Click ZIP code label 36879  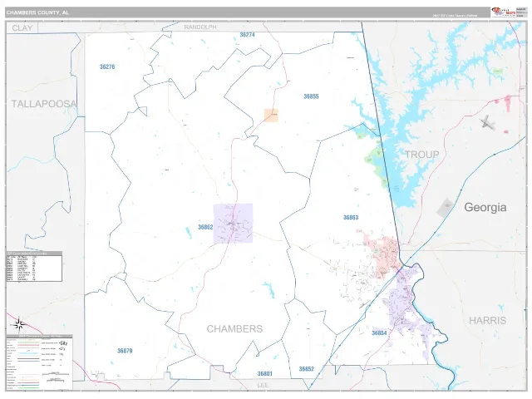click(125, 351)
